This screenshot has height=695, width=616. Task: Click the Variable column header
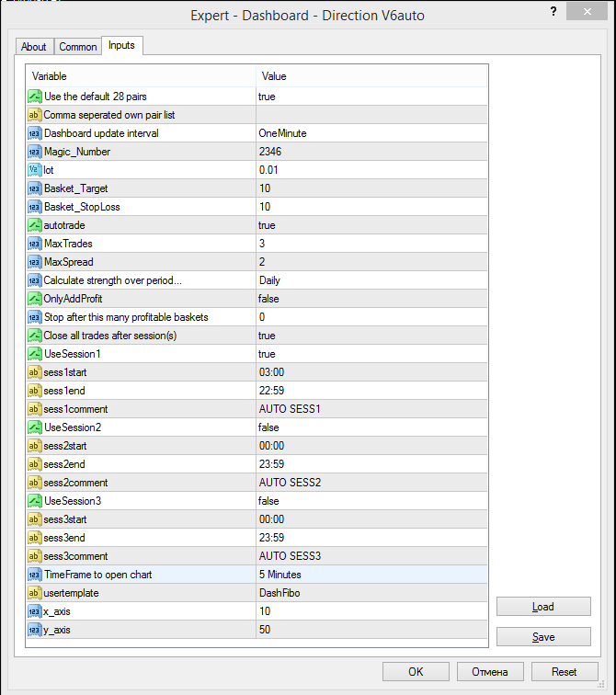click(141, 76)
